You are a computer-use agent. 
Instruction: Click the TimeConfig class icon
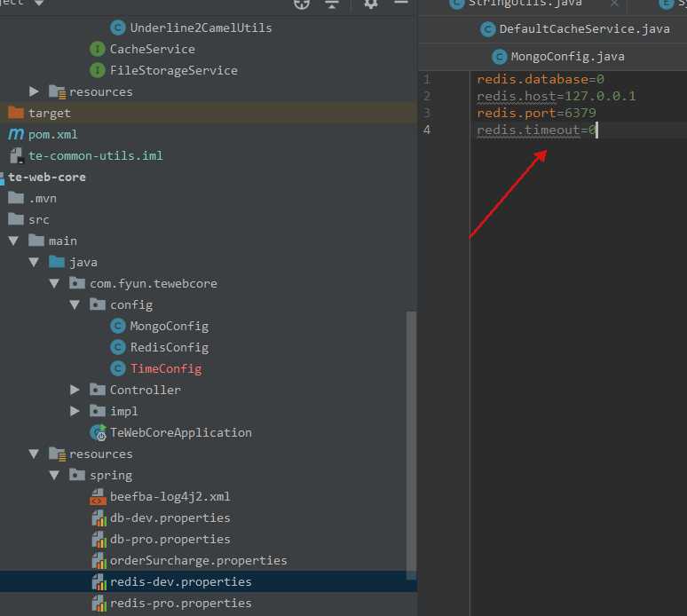117,368
